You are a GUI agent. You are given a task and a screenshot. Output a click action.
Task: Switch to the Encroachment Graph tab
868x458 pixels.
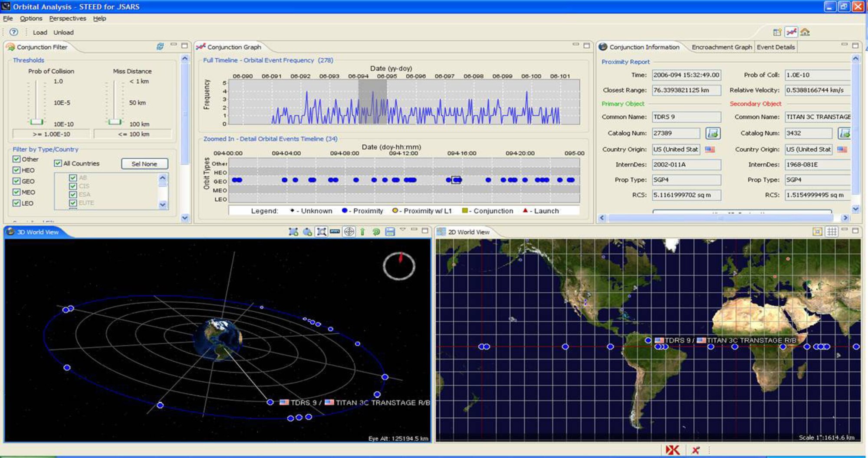tap(721, 47)
